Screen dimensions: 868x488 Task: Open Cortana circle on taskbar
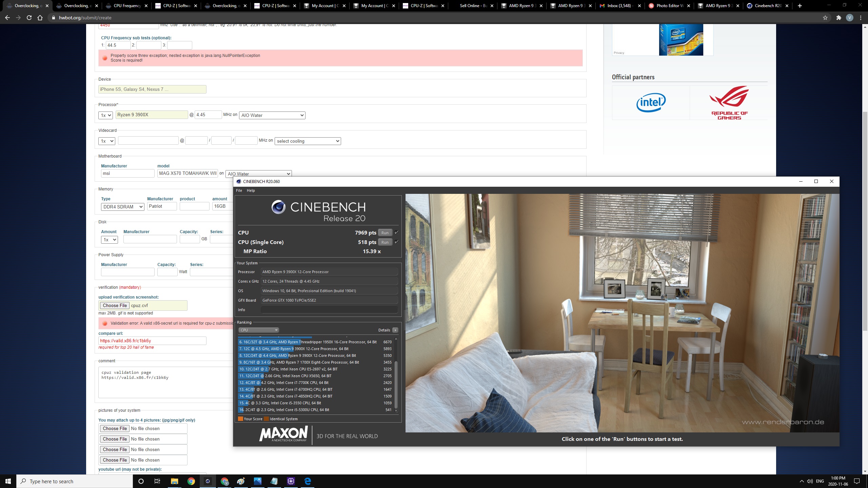[x=141, y=481]
